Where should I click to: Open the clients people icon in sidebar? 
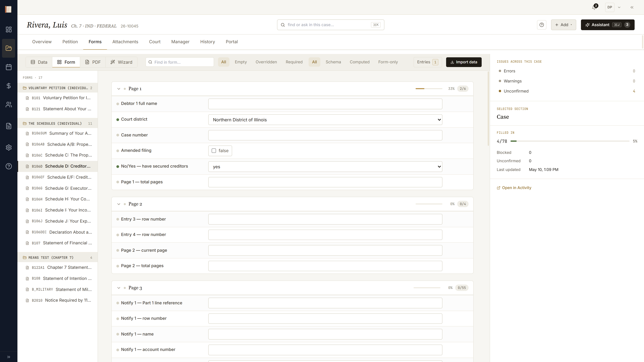(x=9, y=104)
